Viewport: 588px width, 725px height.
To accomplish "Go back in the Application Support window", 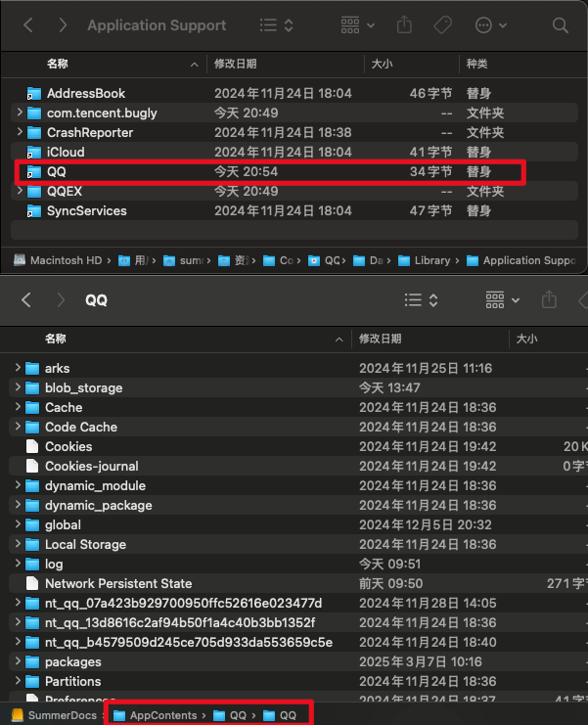I will coord(28,26).
